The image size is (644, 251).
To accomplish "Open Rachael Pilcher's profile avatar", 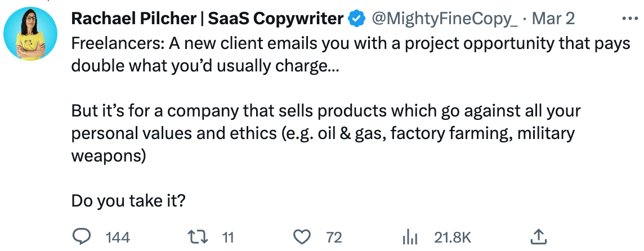I will click(x=30, y=34).
